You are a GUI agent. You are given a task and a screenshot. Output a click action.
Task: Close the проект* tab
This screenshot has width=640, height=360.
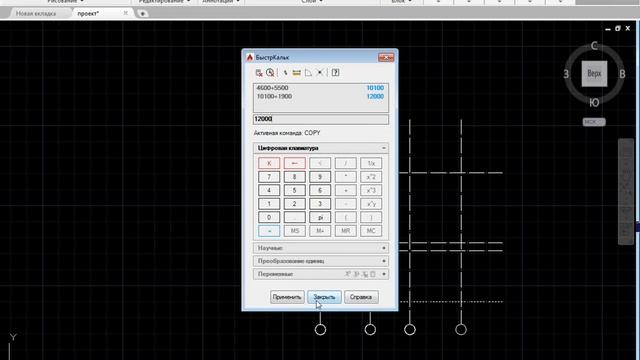coord(126,13)
